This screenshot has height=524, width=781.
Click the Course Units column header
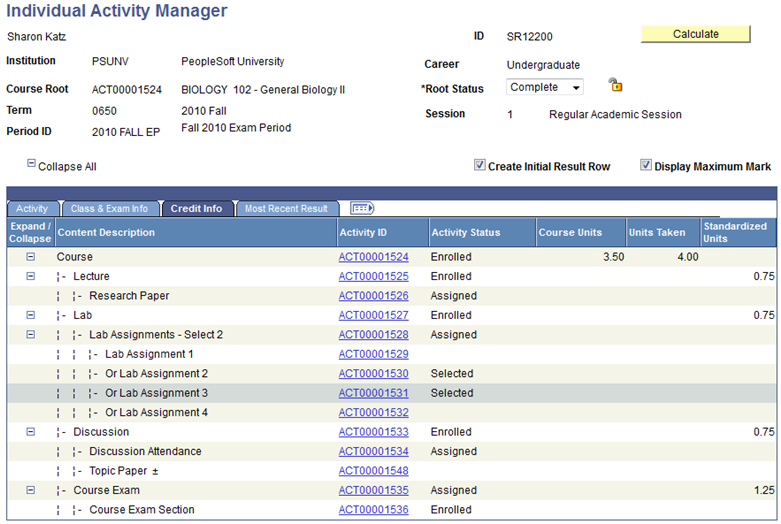click(x=581, y=233)
